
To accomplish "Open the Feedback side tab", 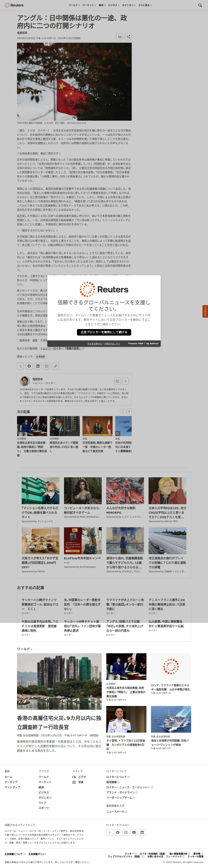I will 205,311.
